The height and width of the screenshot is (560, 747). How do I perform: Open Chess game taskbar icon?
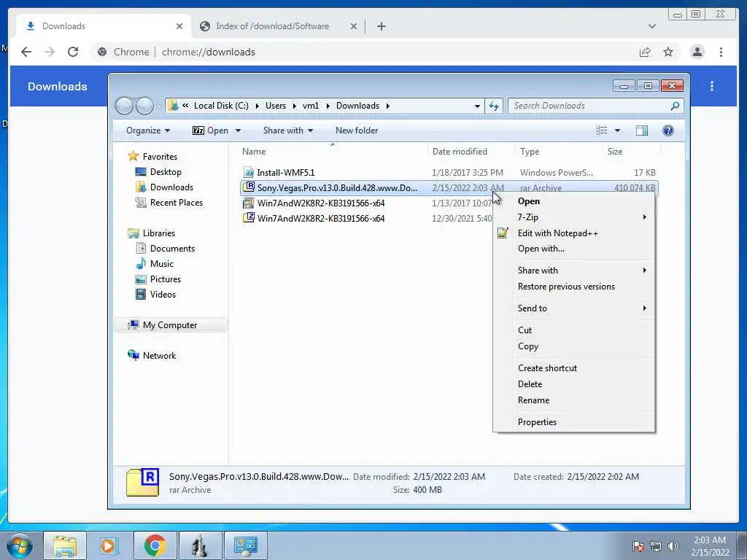(x=200, y=545)
